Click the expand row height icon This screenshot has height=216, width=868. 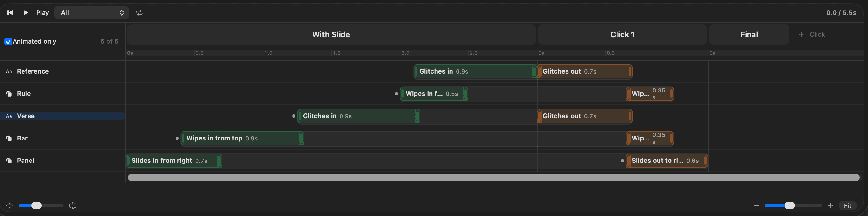[73, 205]
